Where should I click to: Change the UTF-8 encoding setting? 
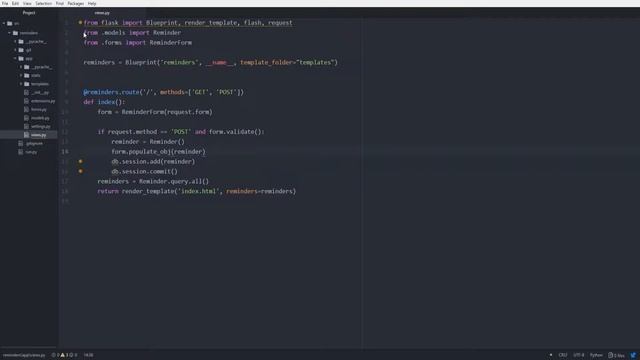tap(578, 355)
